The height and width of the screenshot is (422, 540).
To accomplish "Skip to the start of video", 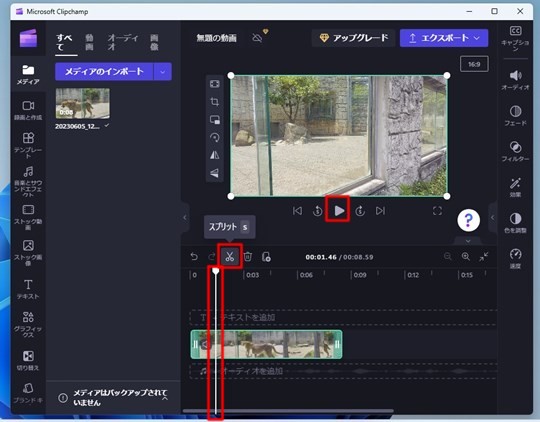I will 297,210.
